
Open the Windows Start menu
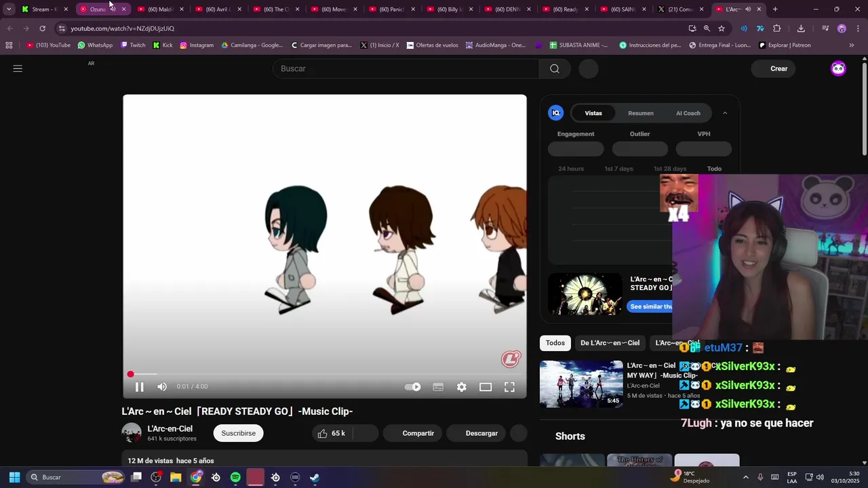14,477
